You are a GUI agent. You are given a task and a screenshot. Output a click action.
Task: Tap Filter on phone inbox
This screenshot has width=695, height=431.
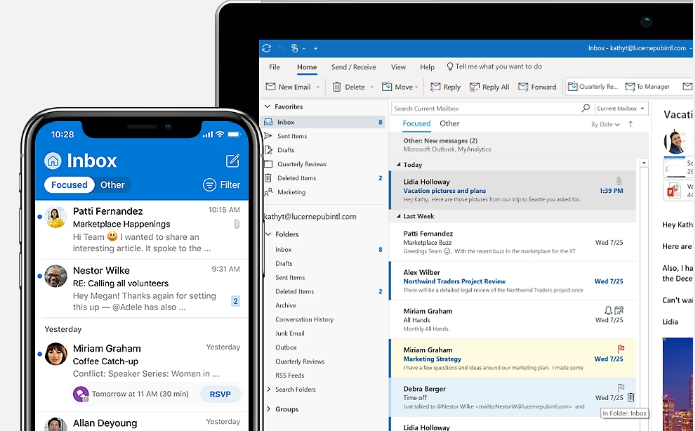pyautogui.click(x=221, y=185)
